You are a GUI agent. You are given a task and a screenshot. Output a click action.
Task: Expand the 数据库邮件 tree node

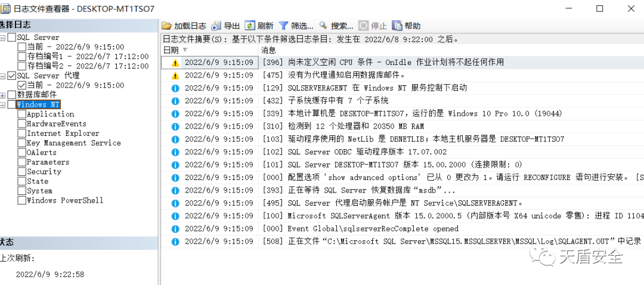tap(3, 95)
